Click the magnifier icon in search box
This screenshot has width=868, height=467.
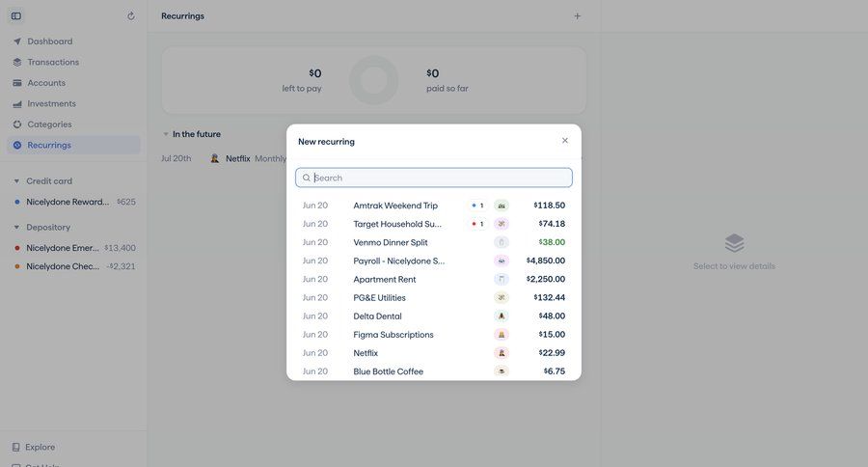[x=306, y=178]
